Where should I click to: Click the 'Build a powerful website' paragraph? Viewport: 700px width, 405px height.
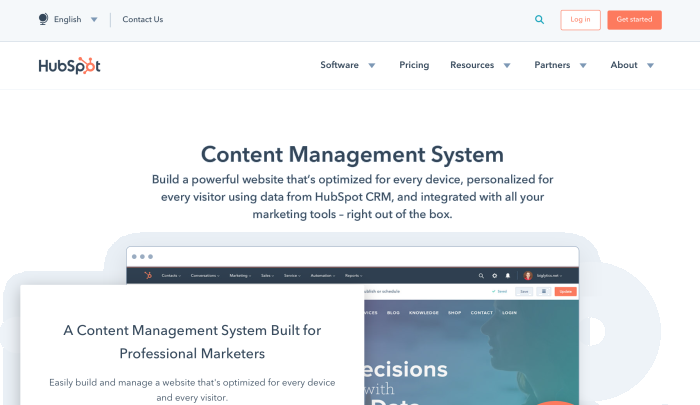coord(352,197)
